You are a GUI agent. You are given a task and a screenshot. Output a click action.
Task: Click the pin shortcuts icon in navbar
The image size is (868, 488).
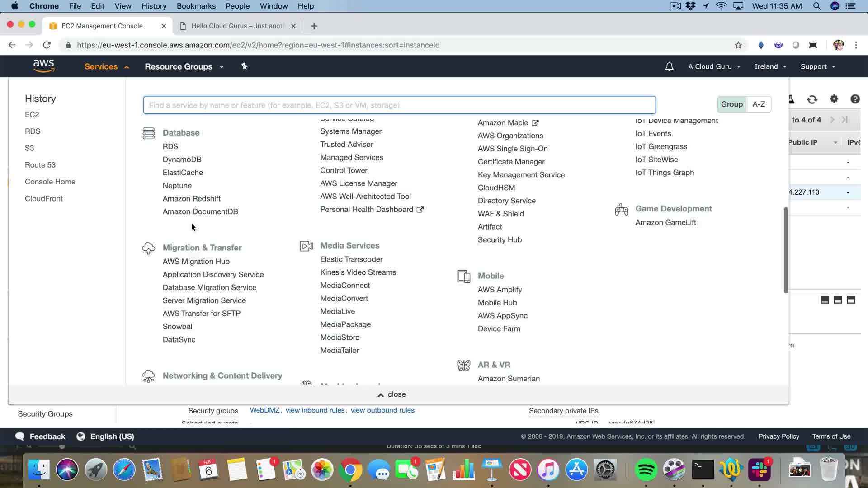(x=244, y=66)
